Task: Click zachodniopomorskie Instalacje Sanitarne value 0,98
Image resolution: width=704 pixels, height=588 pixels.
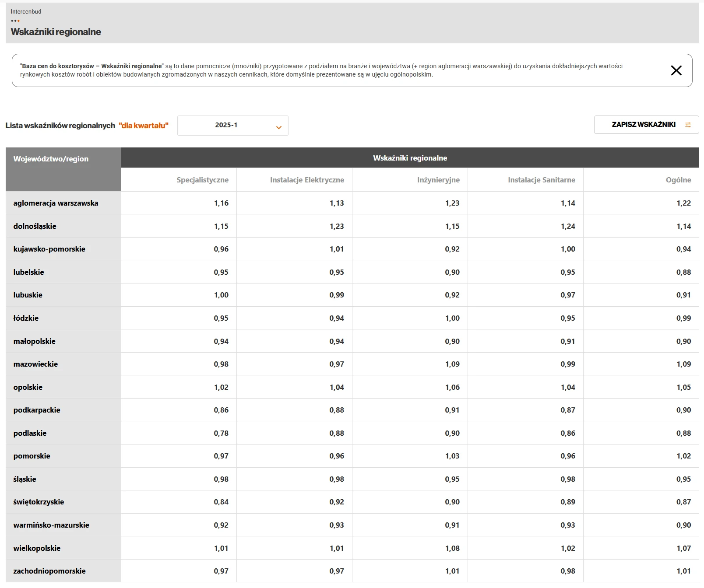Action: [x=568, y=571]
